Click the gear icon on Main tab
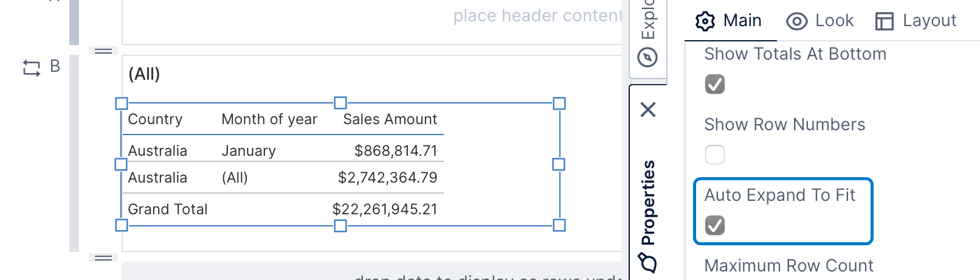Screen dimensions: 980x280 705,21
